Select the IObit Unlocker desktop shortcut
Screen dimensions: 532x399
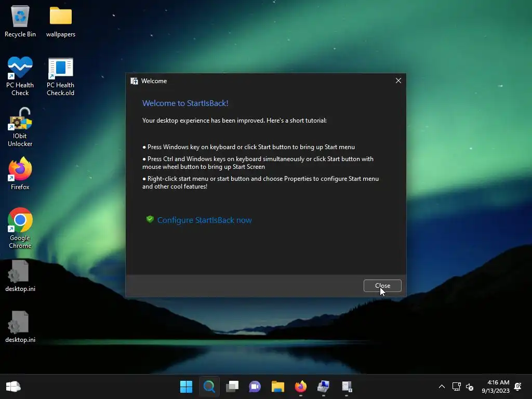(x=20, y=127)
